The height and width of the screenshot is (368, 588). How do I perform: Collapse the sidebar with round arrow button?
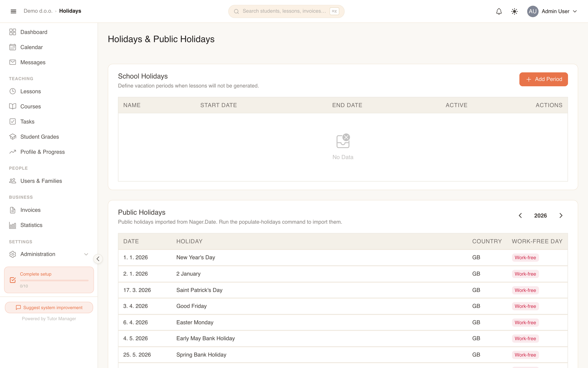coord(98,259)
